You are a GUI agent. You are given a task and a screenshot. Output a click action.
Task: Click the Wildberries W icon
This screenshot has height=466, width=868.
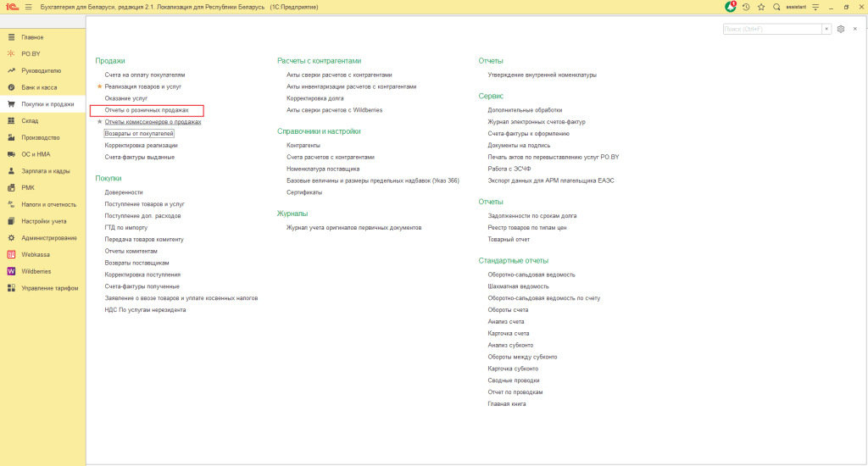(11, 271)
